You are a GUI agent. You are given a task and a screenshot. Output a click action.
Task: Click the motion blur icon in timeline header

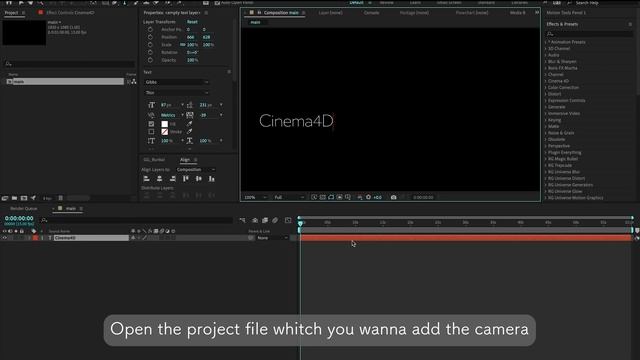point(275,220)
